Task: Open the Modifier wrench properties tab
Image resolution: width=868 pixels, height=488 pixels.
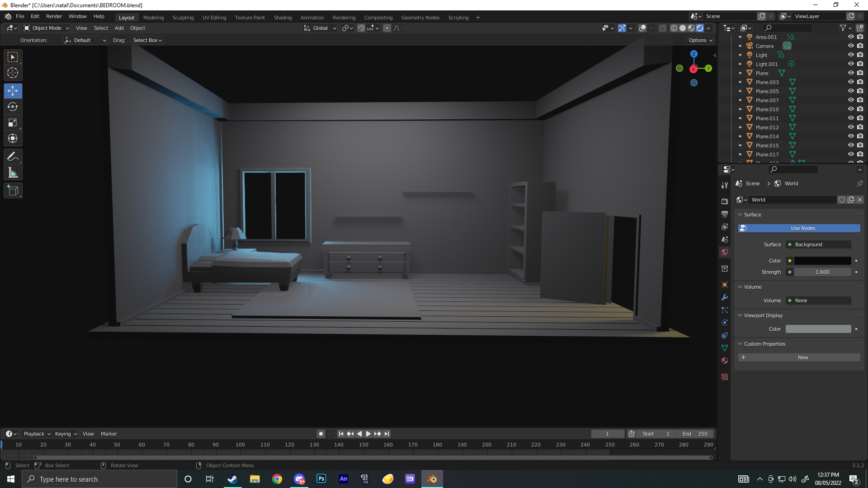Action: [x=725, y=297]
